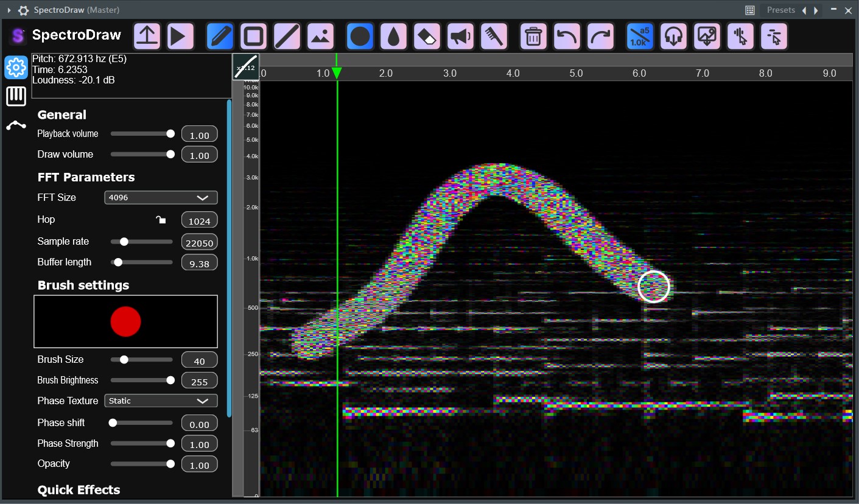
Task: Click the Phase Strength value field
Action: pyautogui.click(x=200, y=444)
